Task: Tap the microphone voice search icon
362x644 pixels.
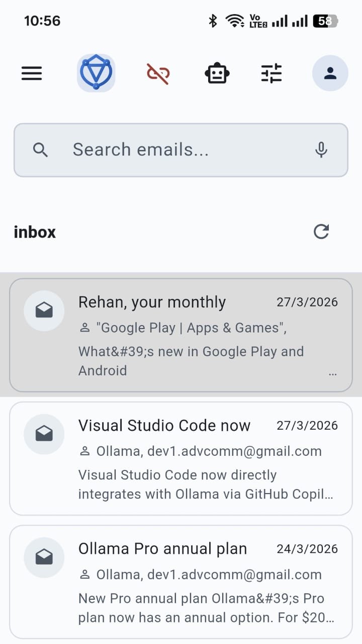Action: [x=321, y=150]
